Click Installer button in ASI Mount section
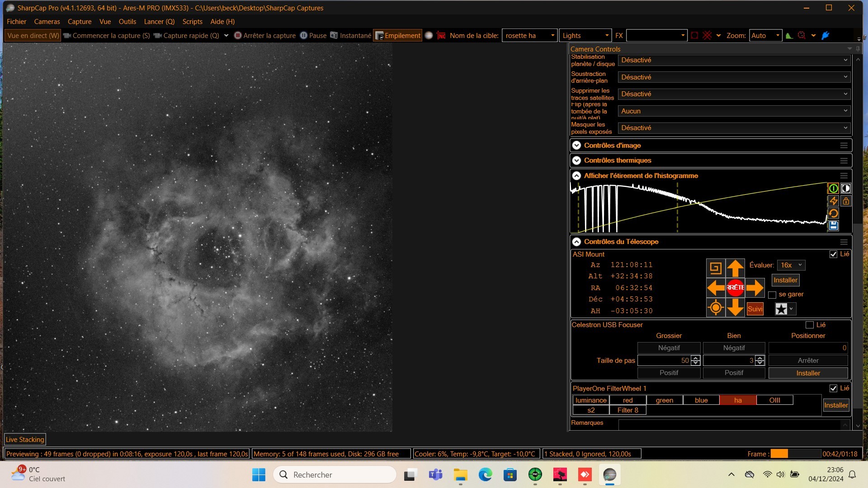Viewport: 868px width, 488px height. (x=785, y=280)
